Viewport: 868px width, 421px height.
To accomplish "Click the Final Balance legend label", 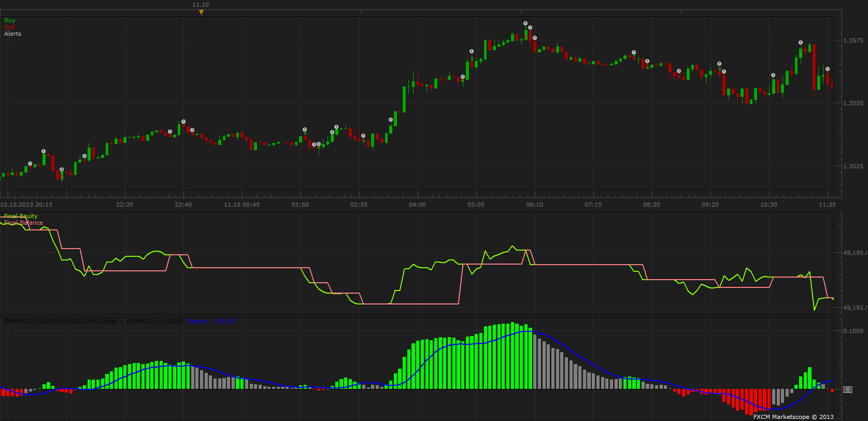I will tap(24, 223).
